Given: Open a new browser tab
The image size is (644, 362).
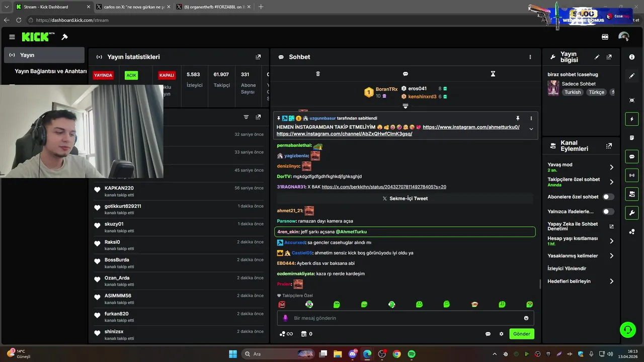Looking at the screenshot, I should pos(261,7).
